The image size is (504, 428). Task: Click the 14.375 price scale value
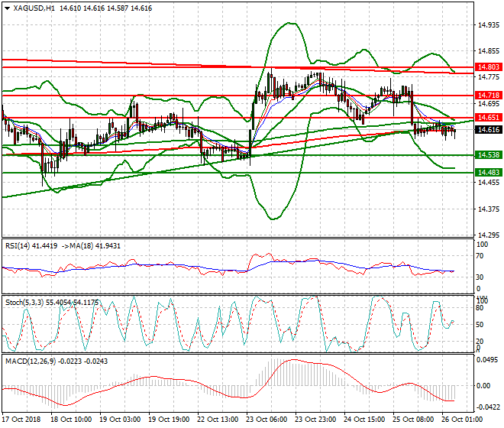click(489, 209)
